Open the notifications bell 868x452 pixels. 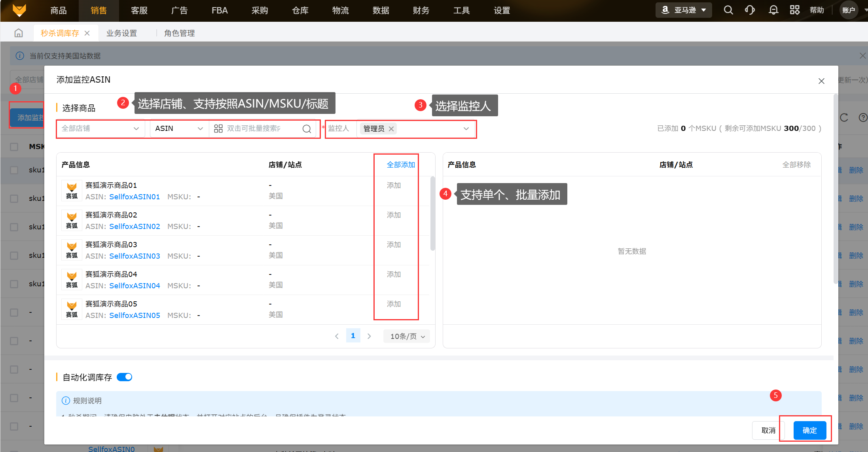pos(773,10)
